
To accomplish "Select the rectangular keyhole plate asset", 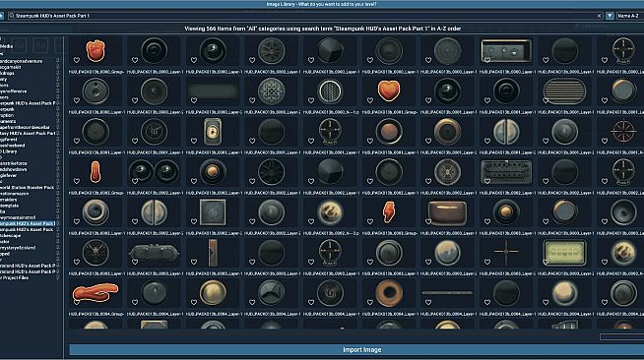I will (x=213, y=131).
